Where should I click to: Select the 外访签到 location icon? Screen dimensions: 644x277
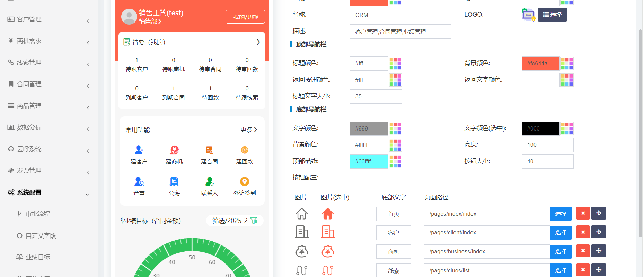(245, 181)
